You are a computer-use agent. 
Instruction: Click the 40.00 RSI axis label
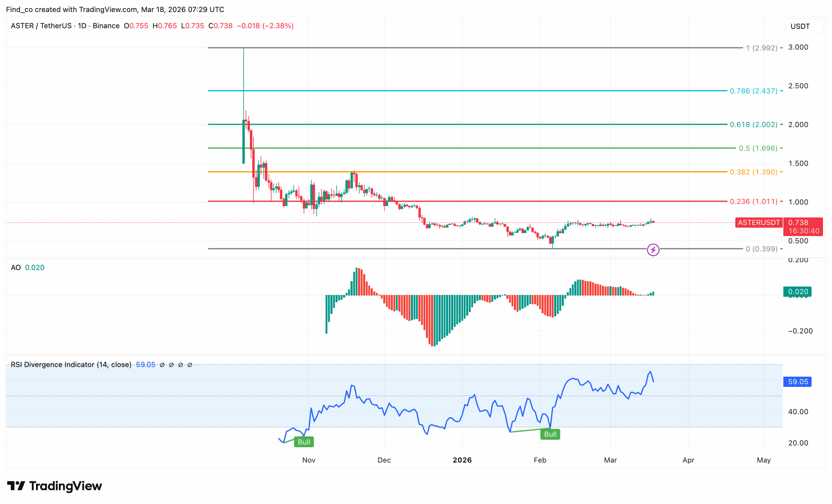tap(798, 411)
